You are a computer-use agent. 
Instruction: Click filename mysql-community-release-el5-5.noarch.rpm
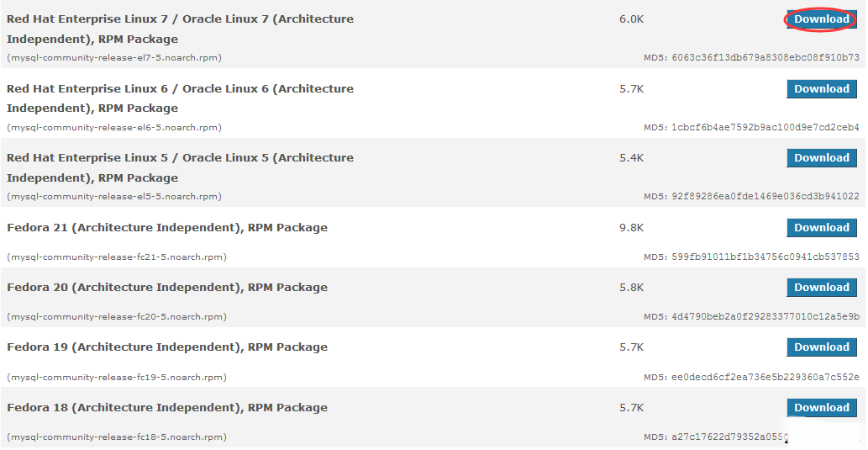(114, 197)
